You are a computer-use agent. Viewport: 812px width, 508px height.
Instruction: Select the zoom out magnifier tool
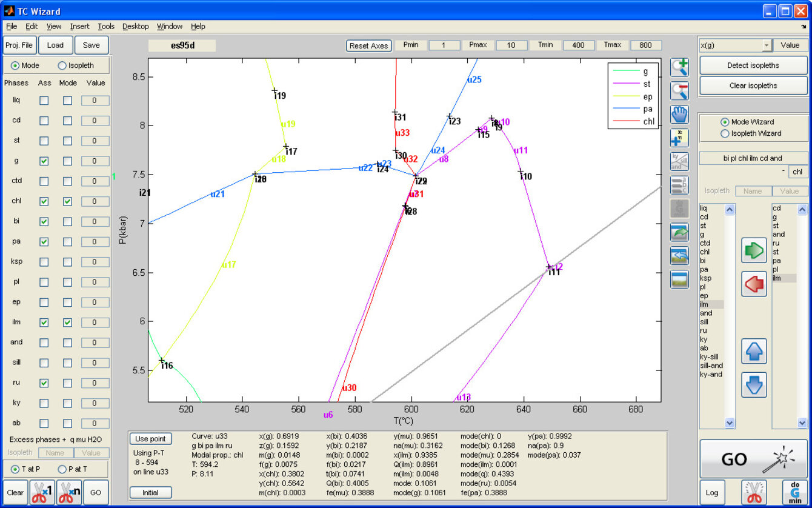point(679,91)
